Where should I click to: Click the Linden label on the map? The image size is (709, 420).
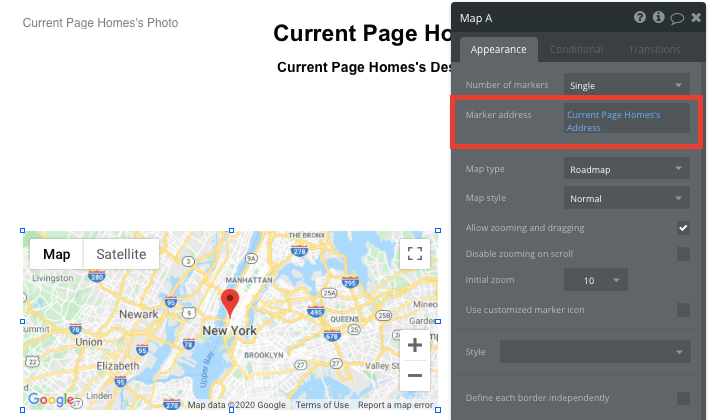(x=99, y=396)
